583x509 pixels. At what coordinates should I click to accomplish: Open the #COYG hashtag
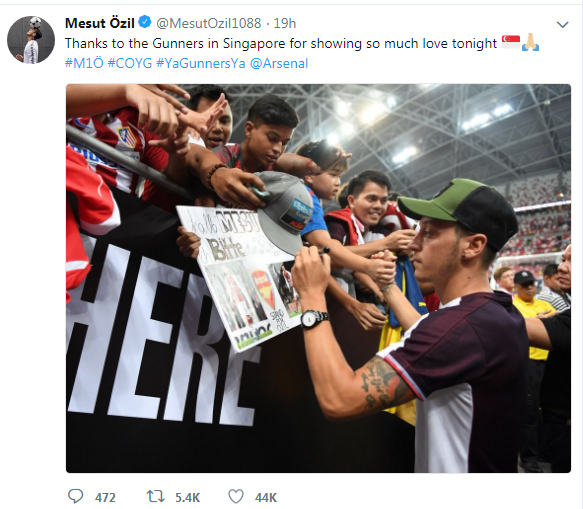click(130, 64)
